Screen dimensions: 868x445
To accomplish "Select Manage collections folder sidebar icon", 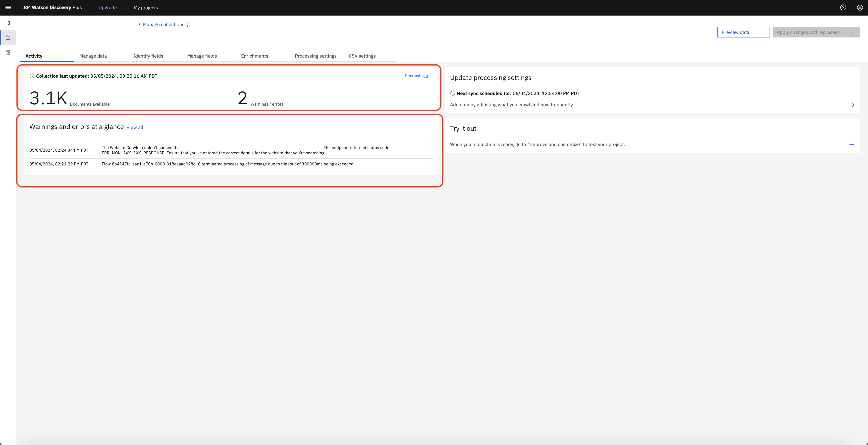I will [x=8, y=38].
